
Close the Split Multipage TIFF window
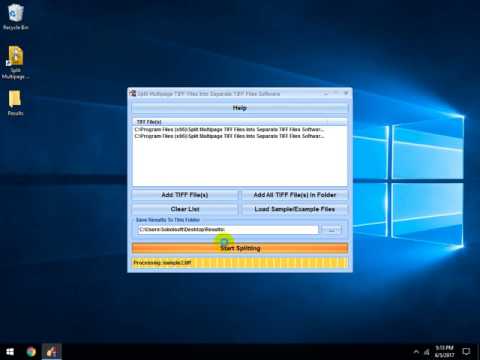click(x=346, y=93)
